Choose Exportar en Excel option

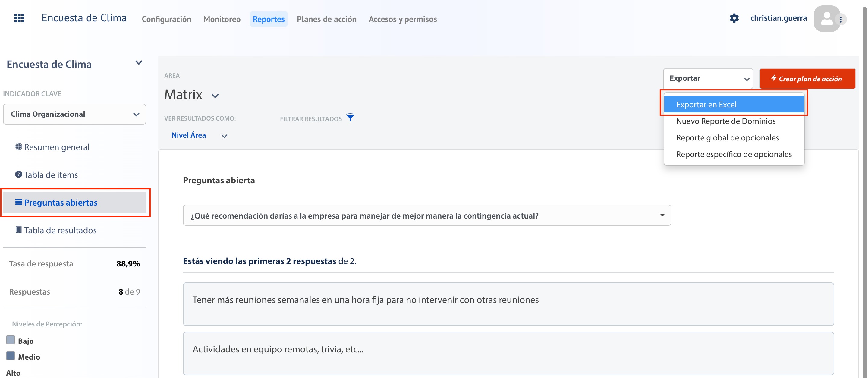734,104
